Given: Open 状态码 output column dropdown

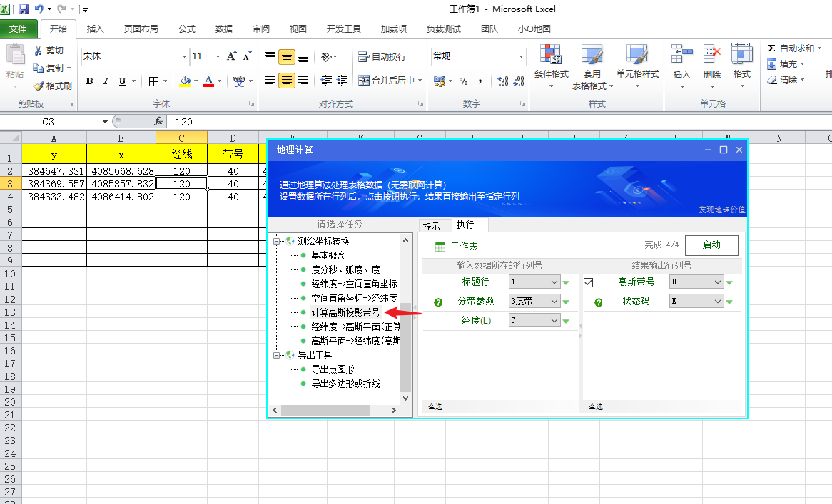Looking at the screenshot, I should pos(717,301).
